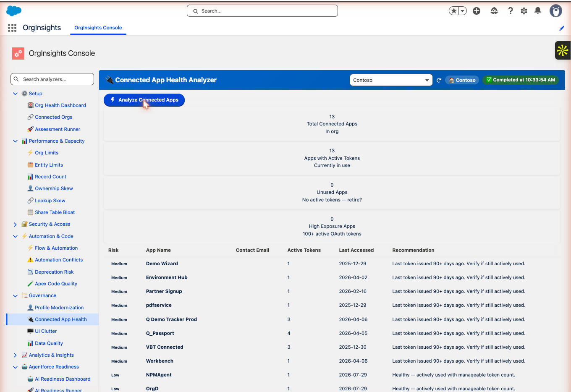Screen dimensions: 571x392
Task: Click the Q_Passport app name
Action: point(160,333)
